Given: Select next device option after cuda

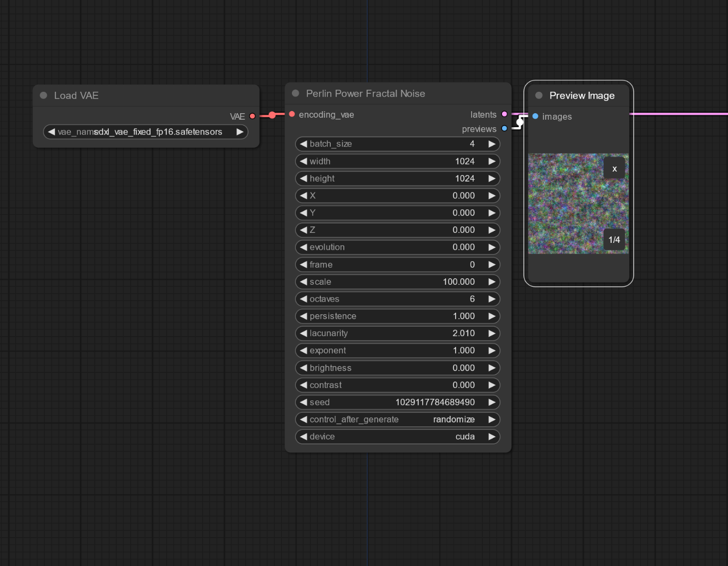Looking at the screenshot, I should coord(492,437).
